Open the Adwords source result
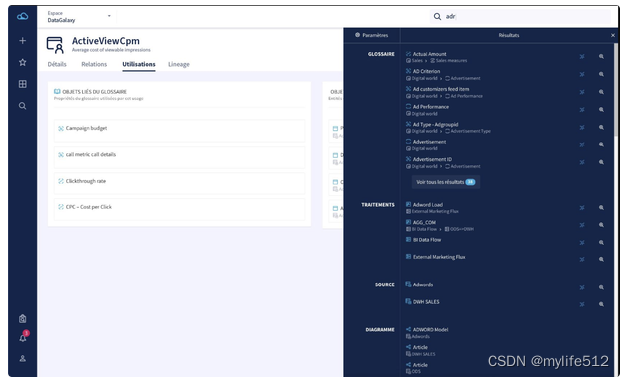Image resolution: width=625 pixels, height=379 pixels. click(423, 285)
